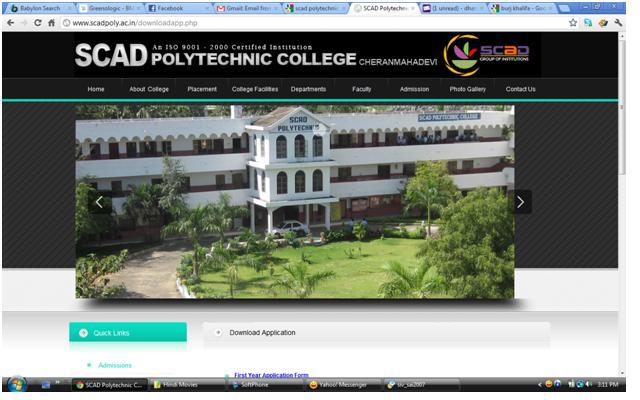The width and height of the screenshot is (640, 400).
Task: Open the College Facilities menu item
Action: (x=255, y=89)
